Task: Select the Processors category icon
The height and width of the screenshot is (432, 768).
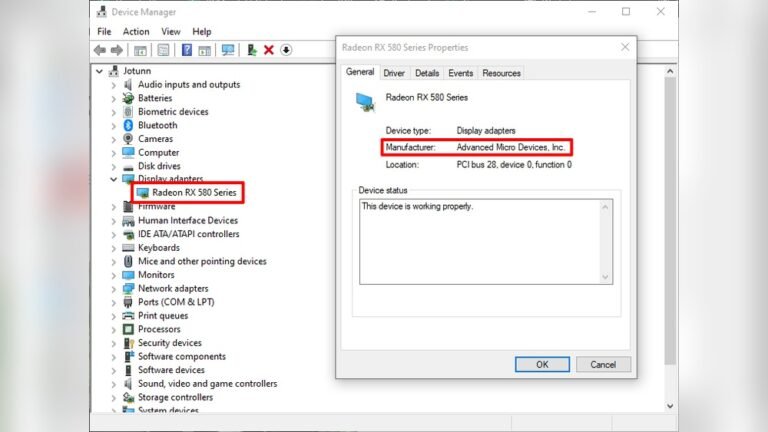Action: click(128, 329)
